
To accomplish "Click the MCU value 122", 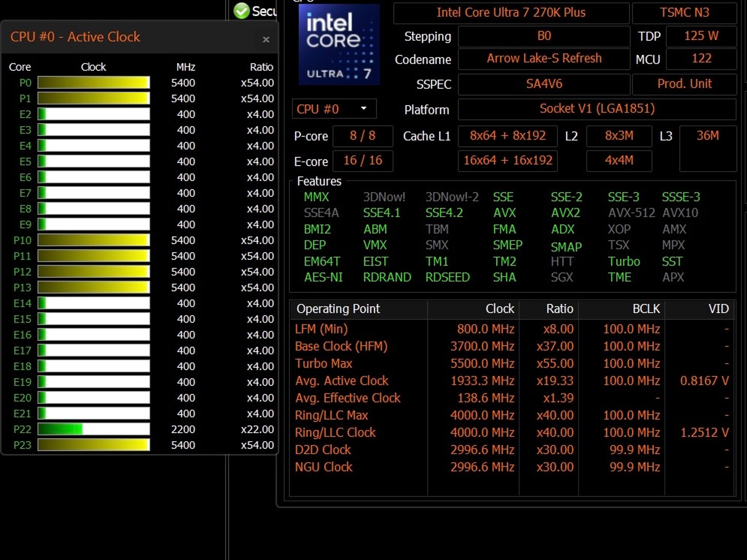I will pos(701,59).
